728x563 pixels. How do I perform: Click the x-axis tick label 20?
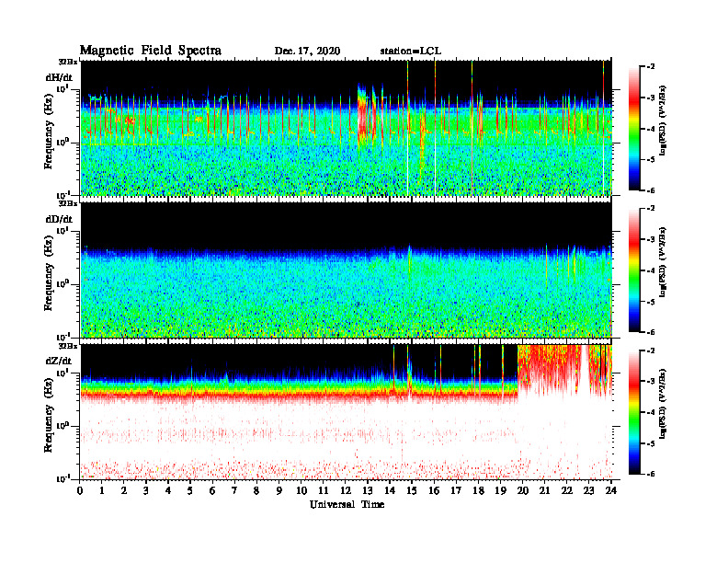click(522, 491)
